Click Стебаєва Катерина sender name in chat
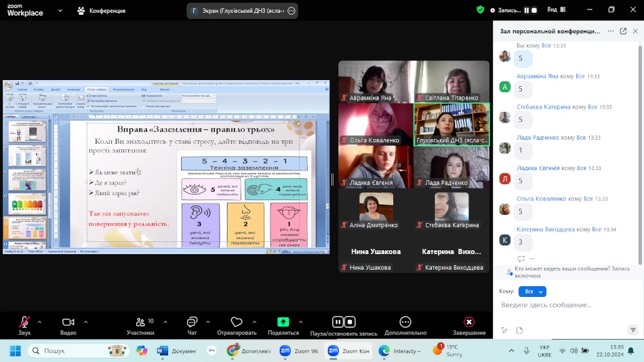The height and width of the screenshot is (362, 644). click(544, 107)
